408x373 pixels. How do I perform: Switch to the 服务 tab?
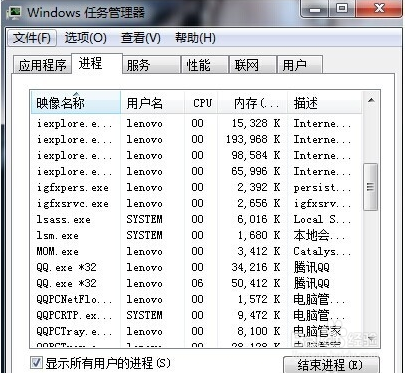[x=151, y=65]
